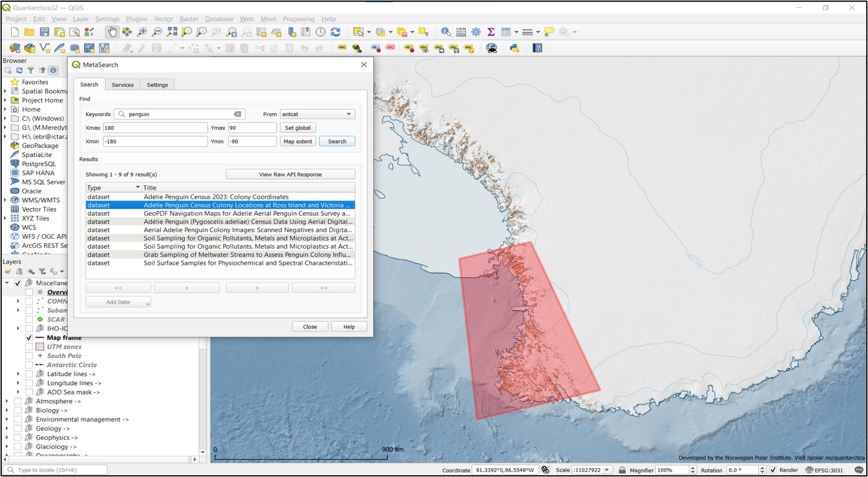
Task: Enable the Atmosphere group checkbox
Action: 18,402
